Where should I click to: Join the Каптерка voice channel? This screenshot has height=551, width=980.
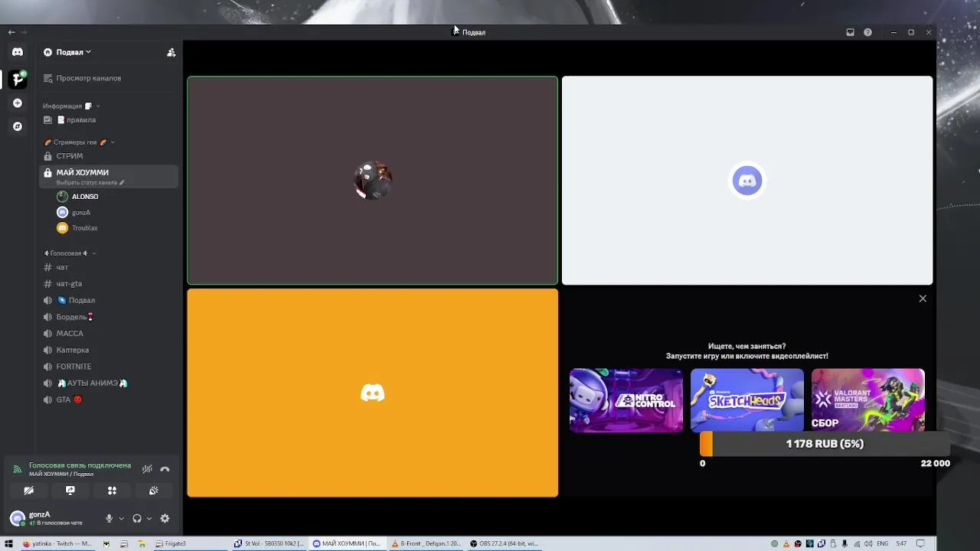coord(107,350)
